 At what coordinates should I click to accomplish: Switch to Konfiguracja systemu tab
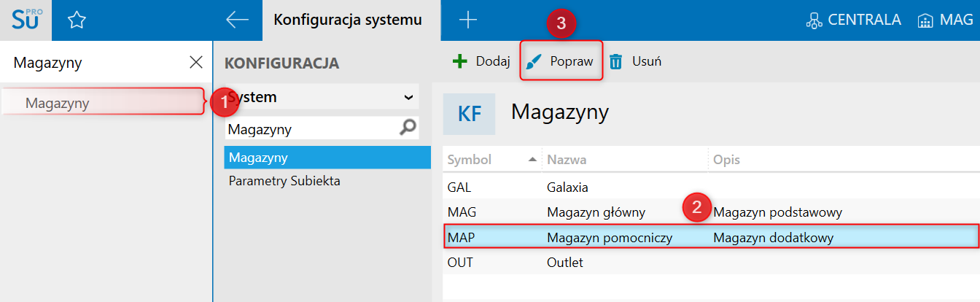tap(347, 20)
